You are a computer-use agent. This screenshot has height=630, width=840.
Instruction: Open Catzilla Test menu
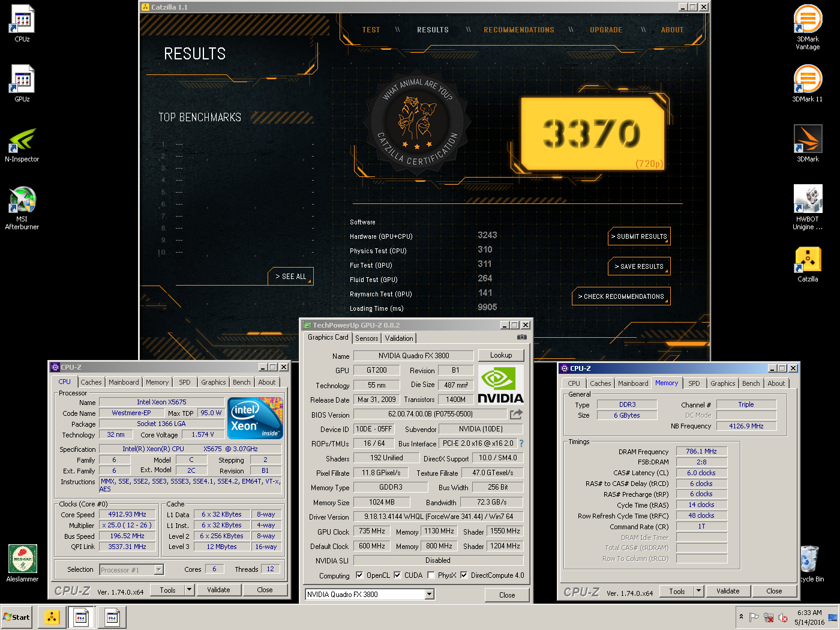371,30
